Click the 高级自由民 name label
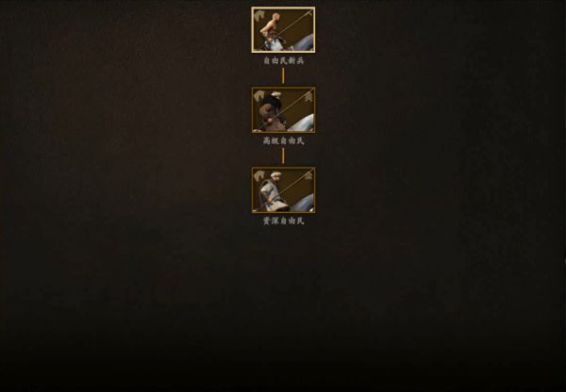This screenshot has width=566, height=392. tap(283, 140)
